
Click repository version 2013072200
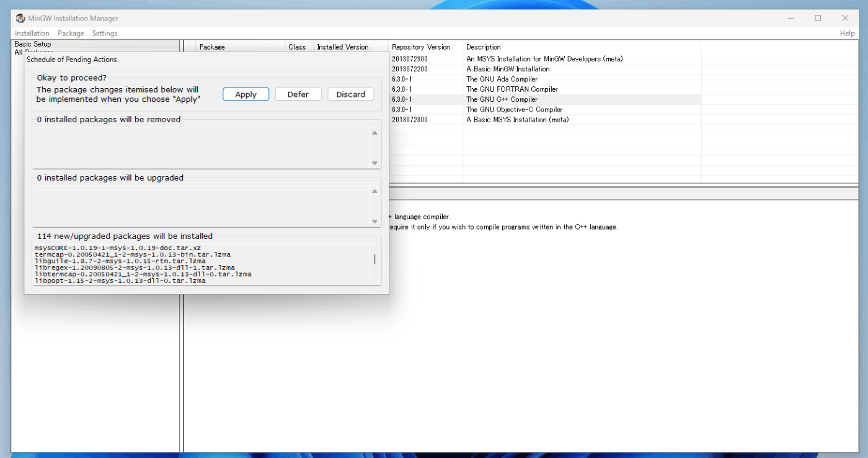pos(410,69)
